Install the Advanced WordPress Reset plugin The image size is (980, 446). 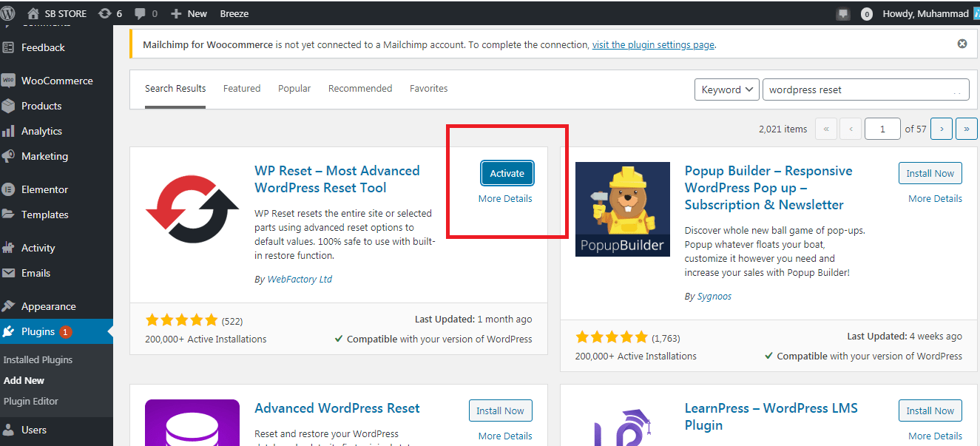coord(501,410)
